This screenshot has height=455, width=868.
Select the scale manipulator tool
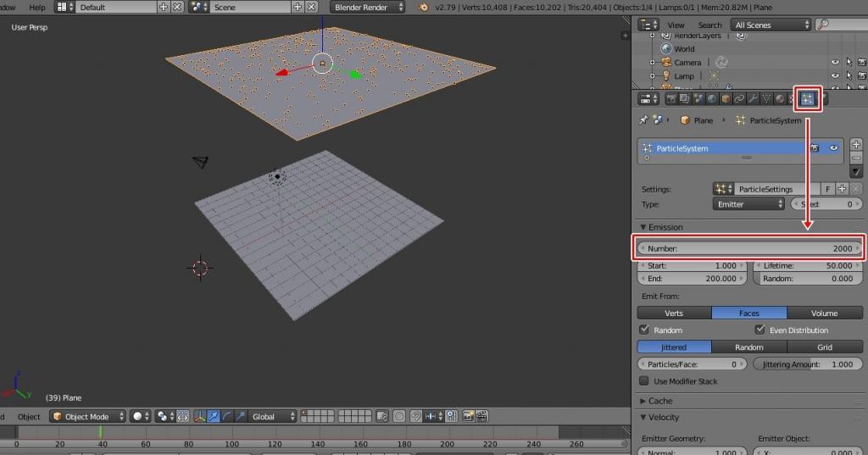click(x=240, y=416)
